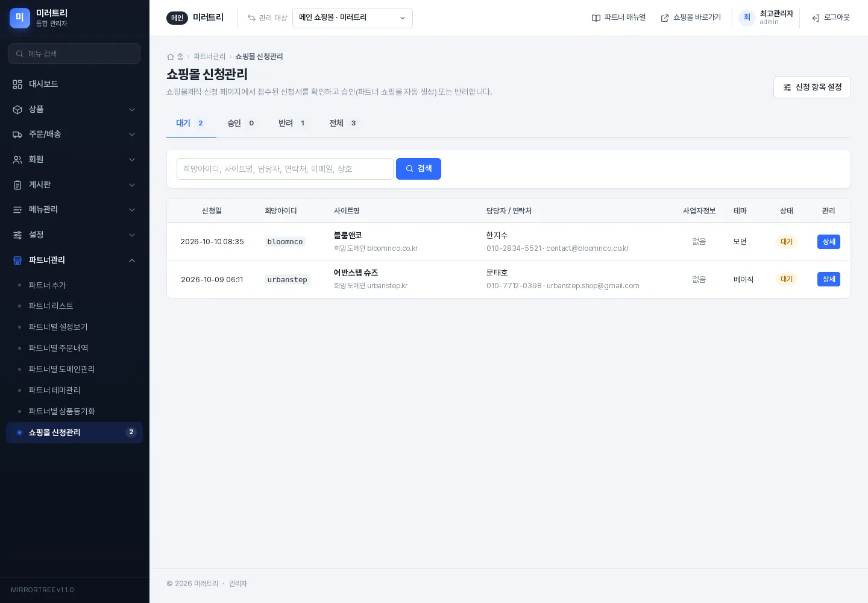Switch to the 전체 tab

[344, 123]
